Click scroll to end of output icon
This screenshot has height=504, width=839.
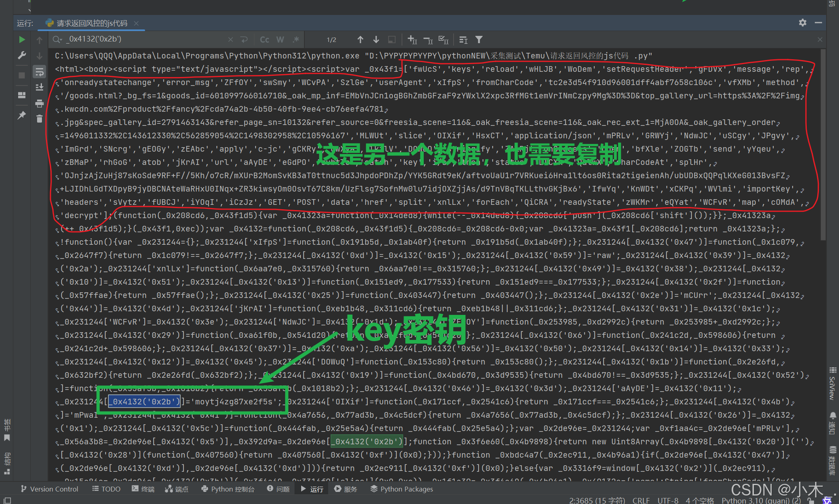40,87
